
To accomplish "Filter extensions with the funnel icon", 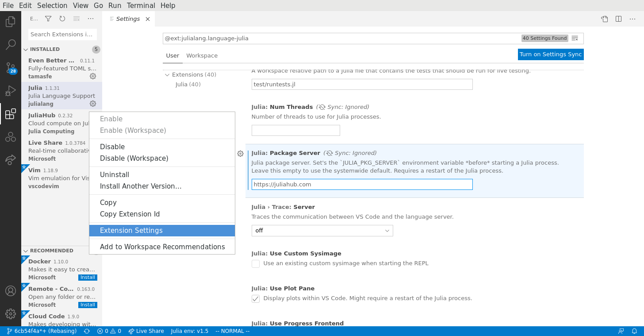I will 48,19.
